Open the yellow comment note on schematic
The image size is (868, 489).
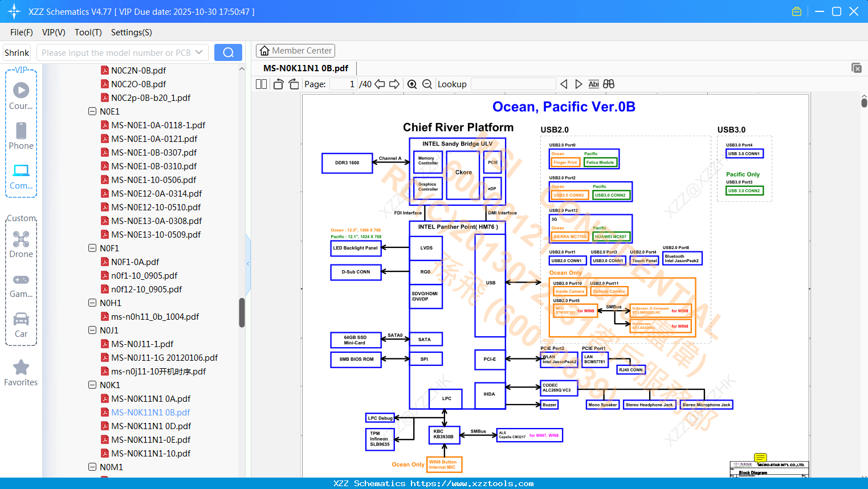pos(760,457)
